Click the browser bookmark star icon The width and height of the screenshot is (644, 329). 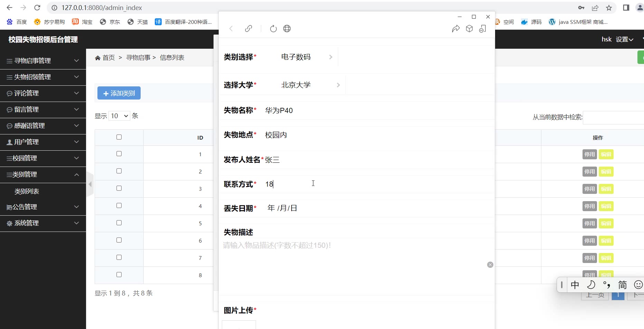(x=609, y=8)
